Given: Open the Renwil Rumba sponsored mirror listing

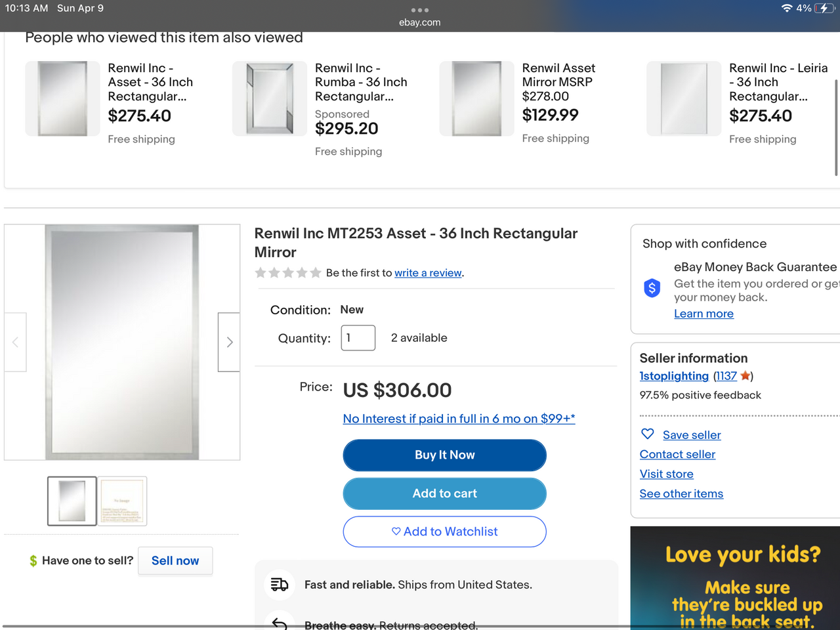Looking at the screenshot, I should pyautogui.click(x=361, y=82).
